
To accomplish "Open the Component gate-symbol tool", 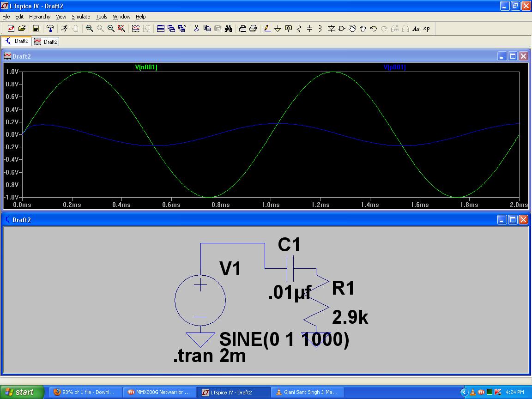I will coord(342,29).
